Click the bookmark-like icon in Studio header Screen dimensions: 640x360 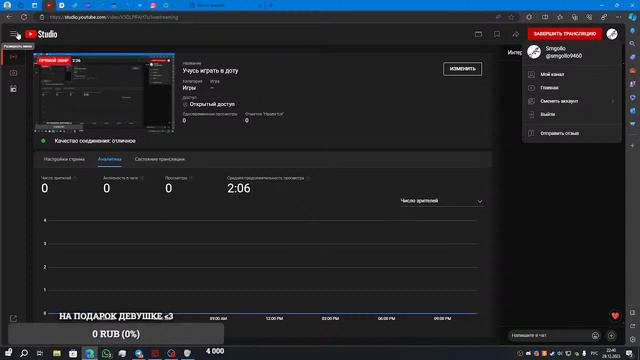point(497,34)
